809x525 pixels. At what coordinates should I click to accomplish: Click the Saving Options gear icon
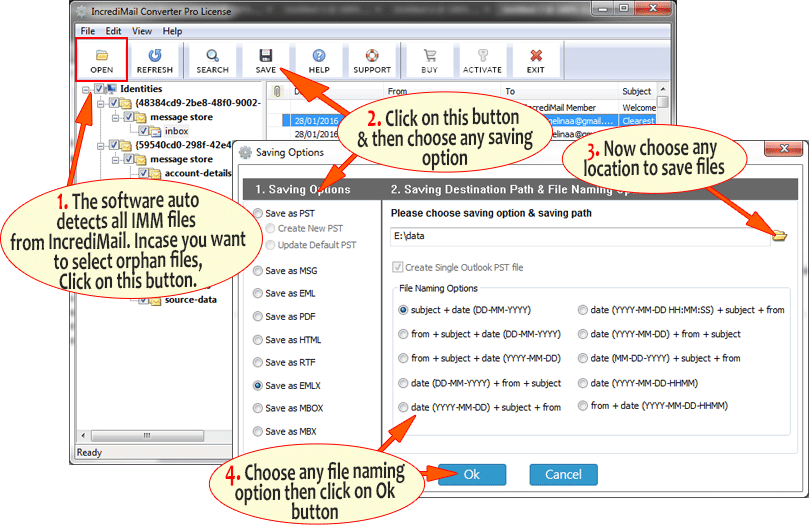(x=245, y=152)
